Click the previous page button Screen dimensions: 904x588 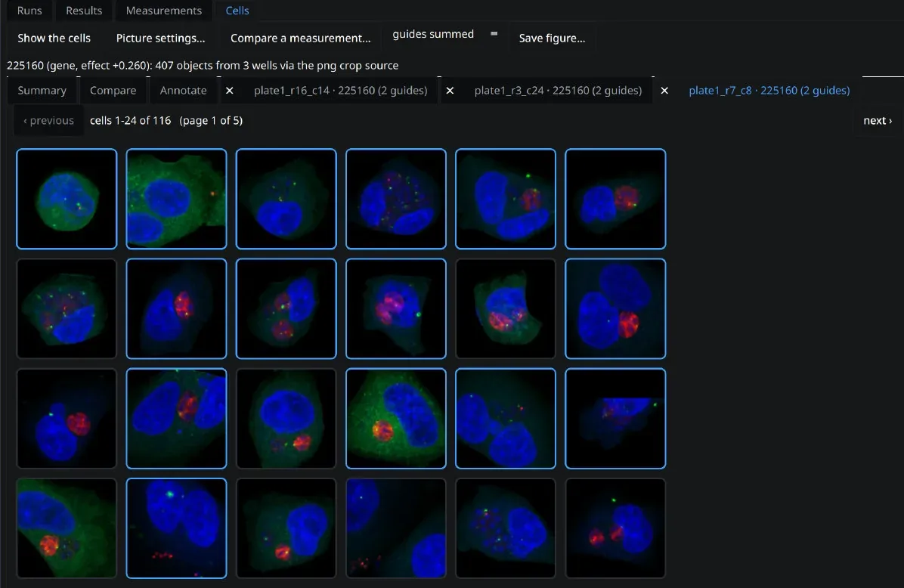click(x=49, y=120)
